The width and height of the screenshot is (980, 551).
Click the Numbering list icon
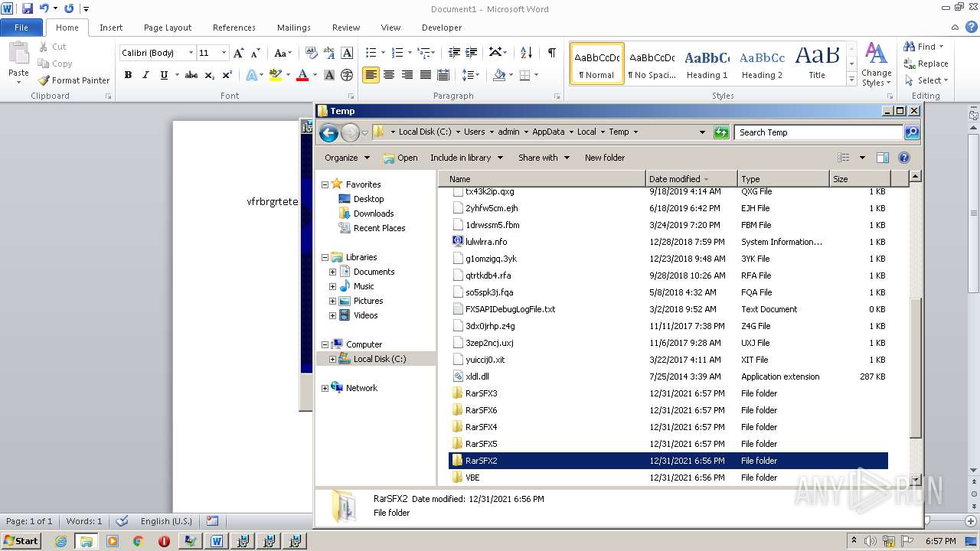[x=397, y=53]
